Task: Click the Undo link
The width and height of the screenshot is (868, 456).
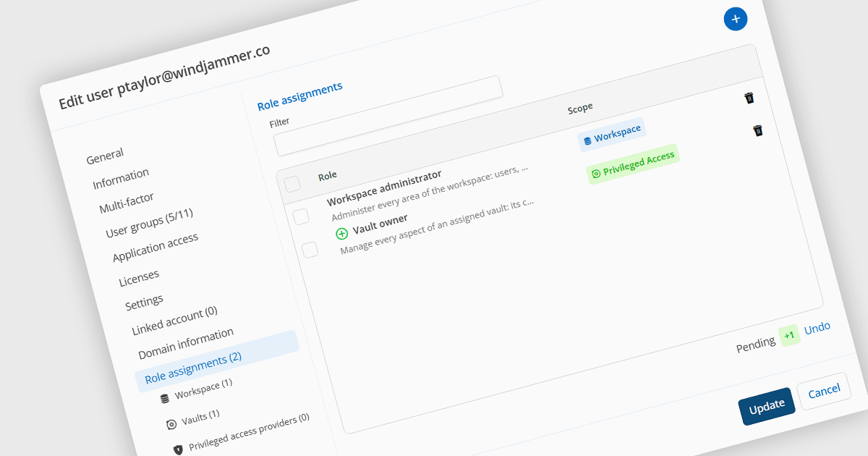Action: [x=817, y=328]
